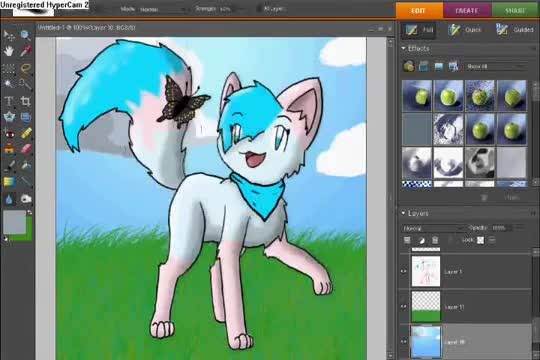Image resolution: width=540 pixels, height=360 pixels.
Task: Swap foreground and background colors
Action: tap(29, 213)
